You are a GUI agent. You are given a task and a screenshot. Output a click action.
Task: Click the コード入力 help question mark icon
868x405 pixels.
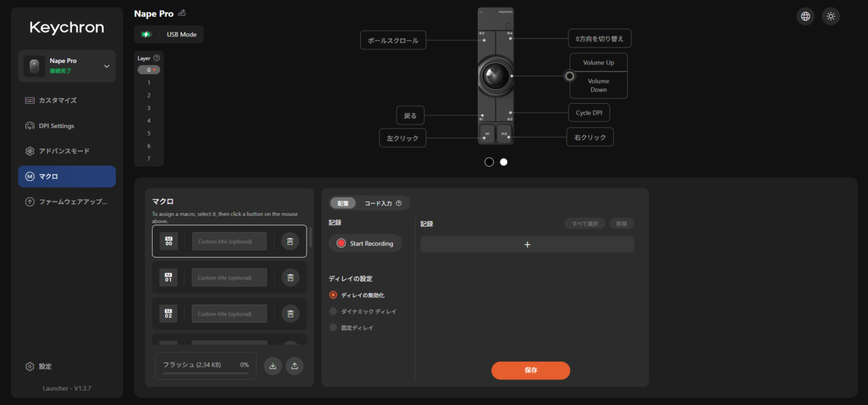[399, 203]
